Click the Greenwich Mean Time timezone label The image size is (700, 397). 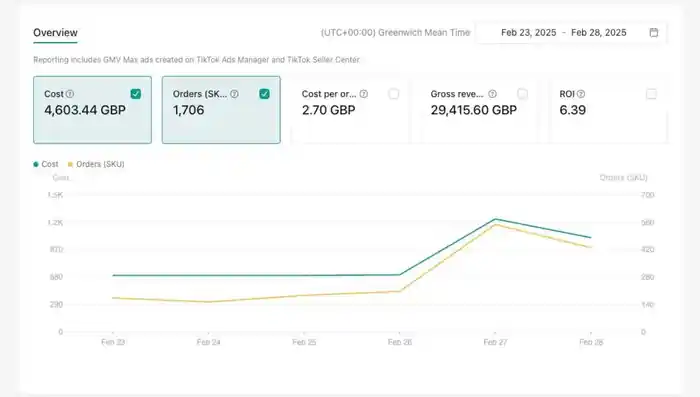pyautogui.click(x=396, y=33)
